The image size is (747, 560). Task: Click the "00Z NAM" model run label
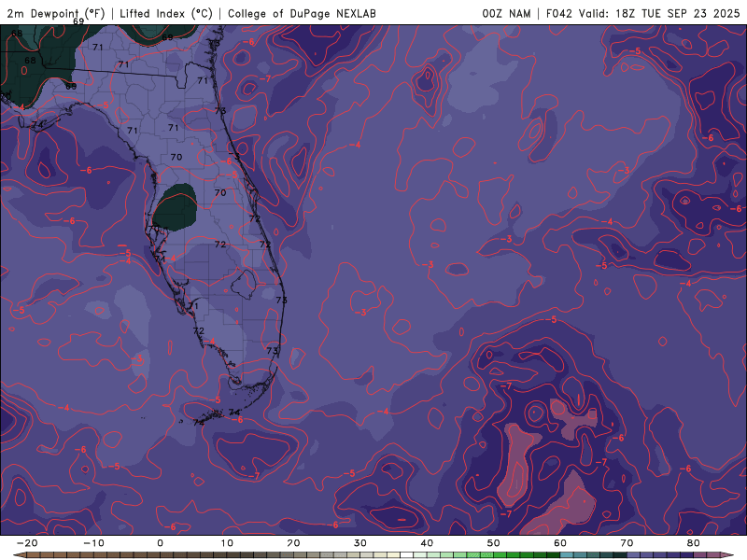(x=506, y=13)
